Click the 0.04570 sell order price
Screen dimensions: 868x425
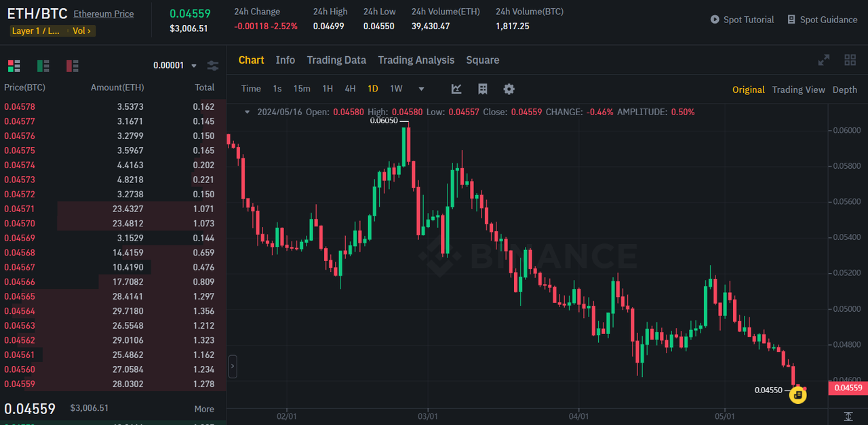pos(20,223)
